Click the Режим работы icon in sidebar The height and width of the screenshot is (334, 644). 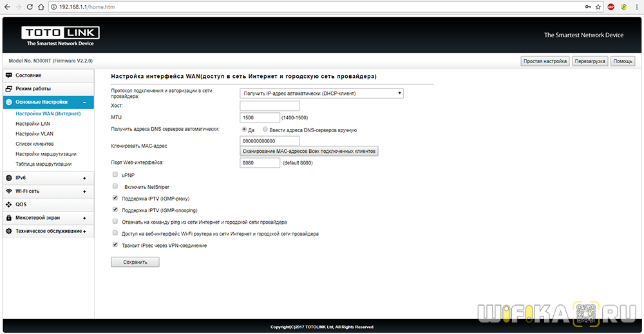tap(9, 88)
